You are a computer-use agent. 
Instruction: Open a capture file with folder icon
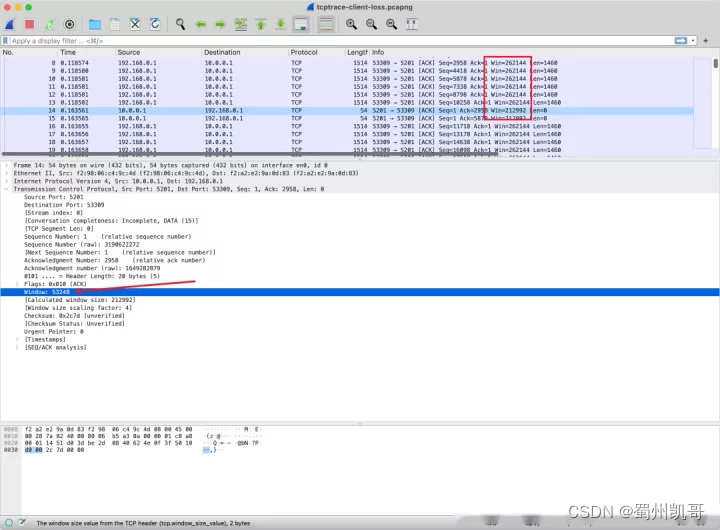(x=95, y=24)
